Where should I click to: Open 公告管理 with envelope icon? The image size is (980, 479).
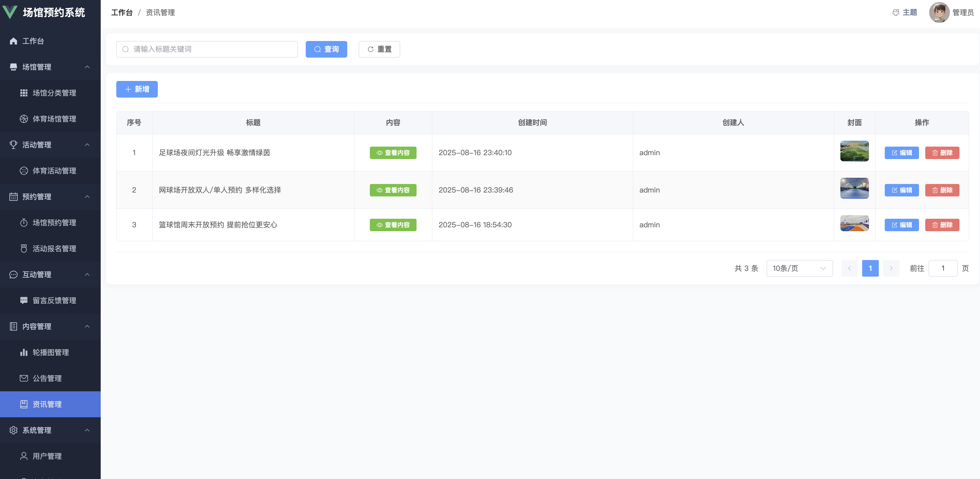click(x=47, y=378)
